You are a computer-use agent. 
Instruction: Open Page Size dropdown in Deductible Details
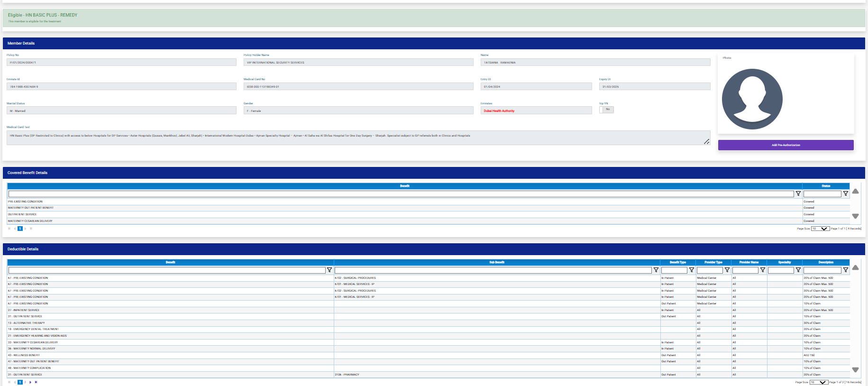click(819, 382)
